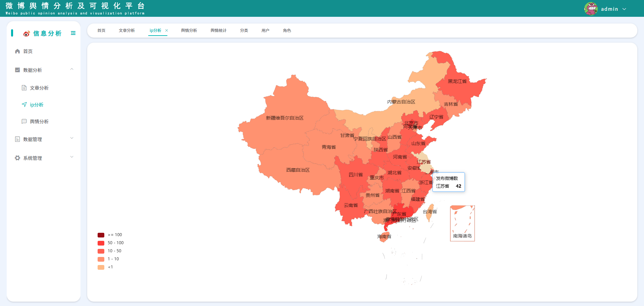644x306 pixels.
Task: Click the paper-plane icon beside ip分析
Action: pos(24,105)
